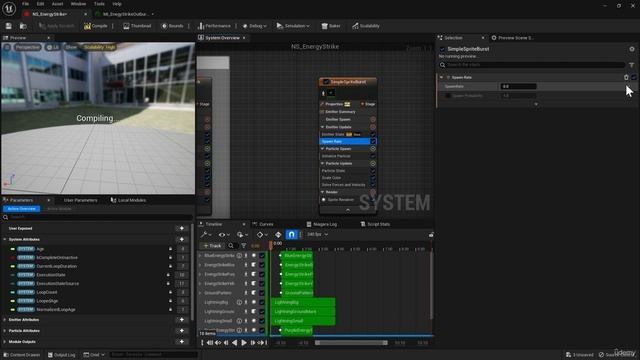Screen dimensions: 640x360
Task: Open the preview viewport options hamburger menu
Action: [7, 47]
